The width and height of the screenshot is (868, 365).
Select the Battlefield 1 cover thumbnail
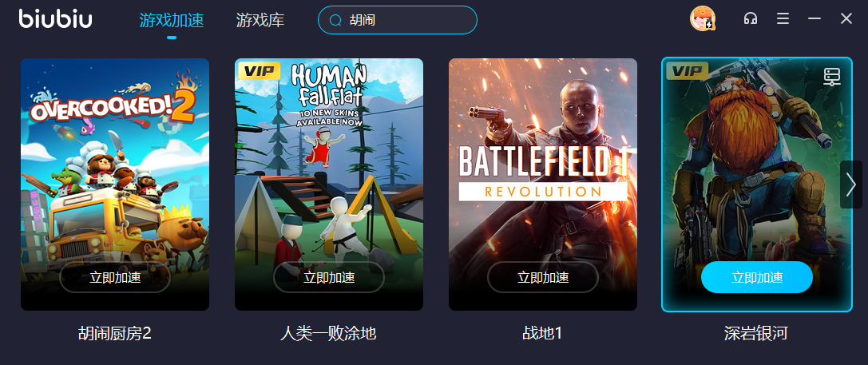pyautogui.click(x=543, y=184)
